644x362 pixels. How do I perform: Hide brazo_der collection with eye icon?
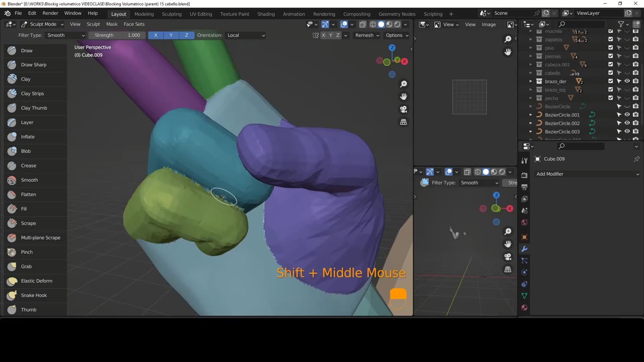[x=627, y=81]
